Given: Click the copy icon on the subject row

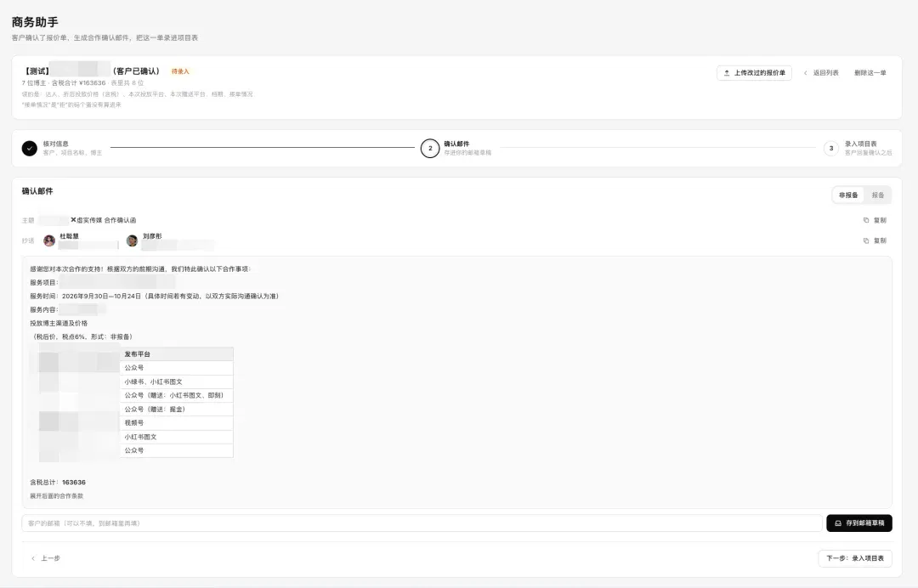Looking at the screenshot, I should point(866,221).
